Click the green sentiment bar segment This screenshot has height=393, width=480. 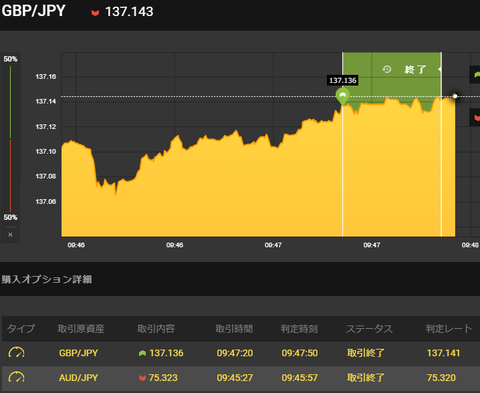coord(10,102)
